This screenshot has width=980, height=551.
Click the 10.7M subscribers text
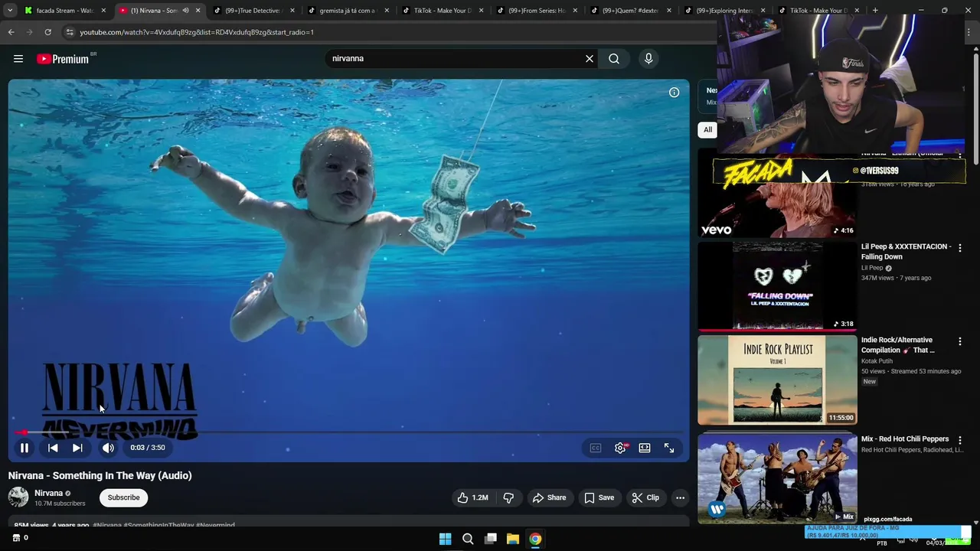pyautogui.click(x=60, y=504)
